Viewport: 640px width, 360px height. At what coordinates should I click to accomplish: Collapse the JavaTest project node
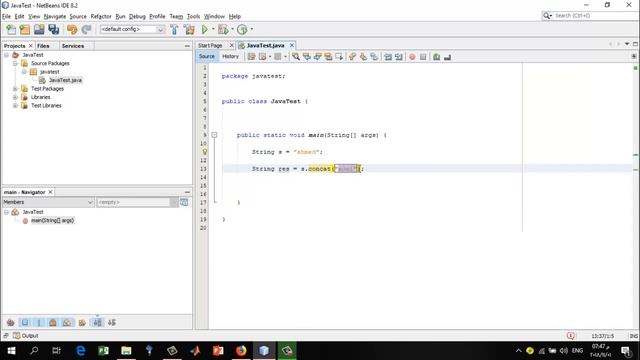coord(7,55)
